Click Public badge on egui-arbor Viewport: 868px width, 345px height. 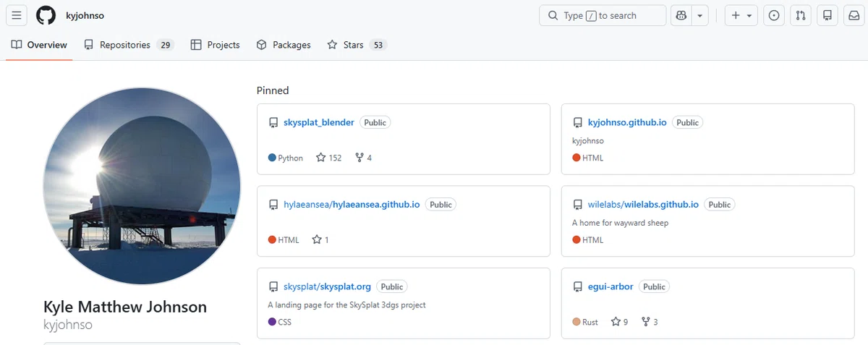click(654, 286)
